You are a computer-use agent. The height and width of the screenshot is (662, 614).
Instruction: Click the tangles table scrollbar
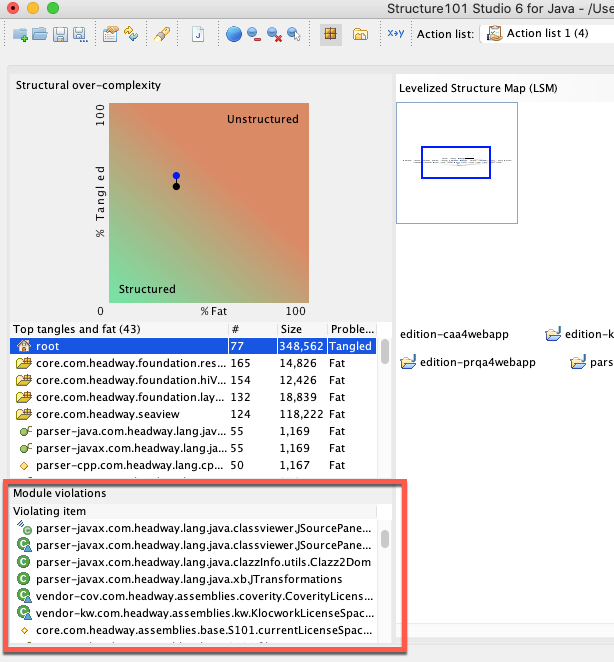[385, 351]
